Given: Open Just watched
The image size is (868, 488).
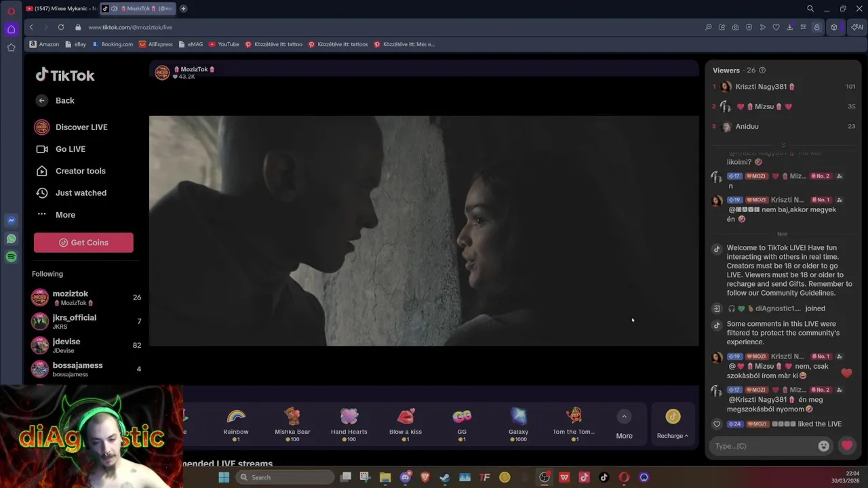Looking at the screenshot, I should (x=71, y=192).
